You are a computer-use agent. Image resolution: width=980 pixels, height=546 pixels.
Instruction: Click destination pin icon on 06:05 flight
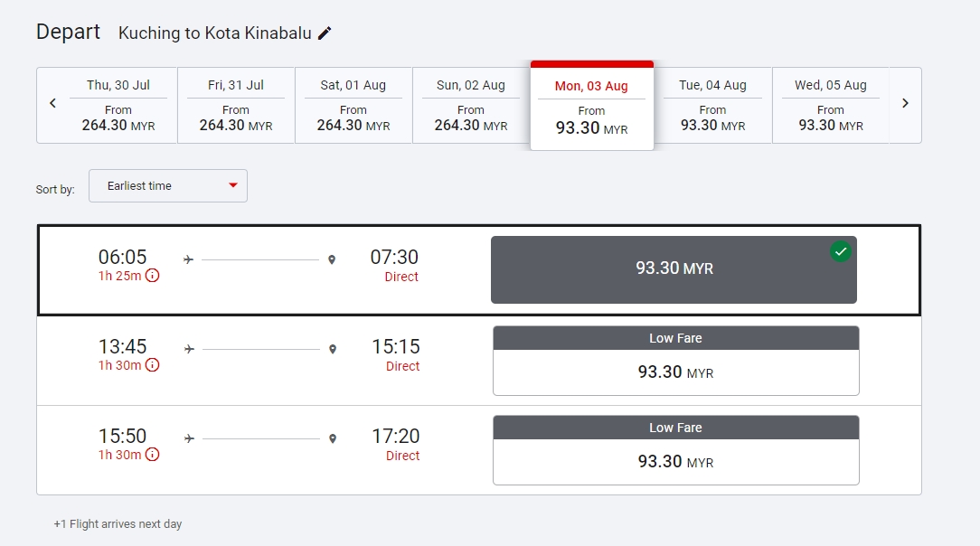[332, 259]
